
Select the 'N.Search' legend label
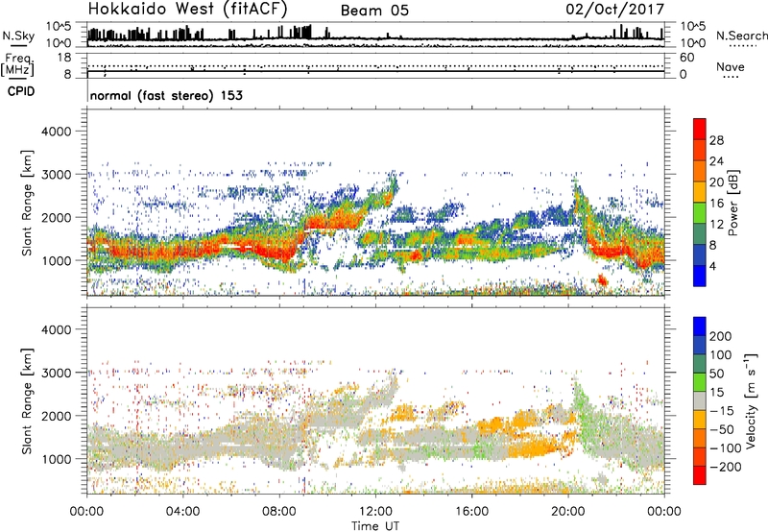(x=741, y=36)
